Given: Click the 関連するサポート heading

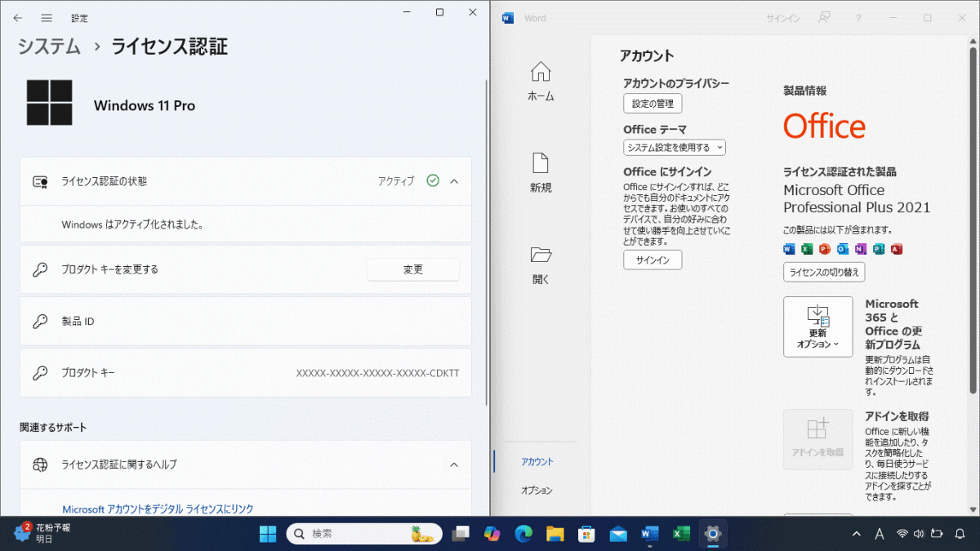Looking at the screenshot, I should pyautogui.click(x=53, y=428).
